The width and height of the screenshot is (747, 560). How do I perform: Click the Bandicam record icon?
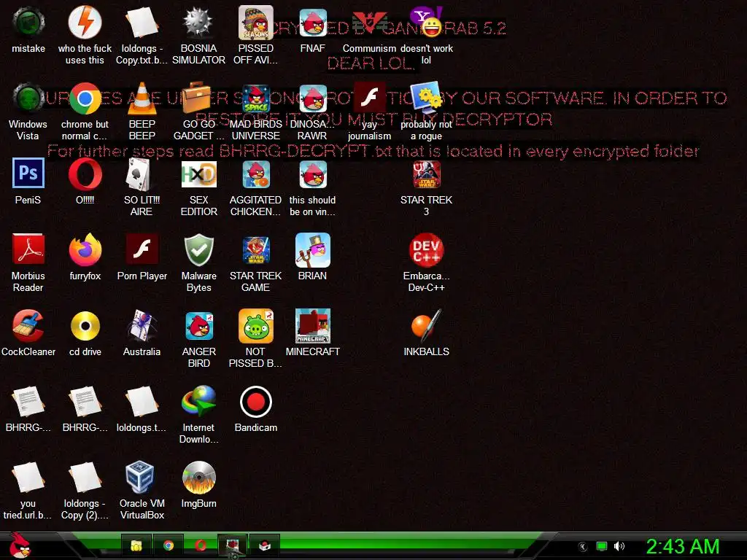pos(256,402)
